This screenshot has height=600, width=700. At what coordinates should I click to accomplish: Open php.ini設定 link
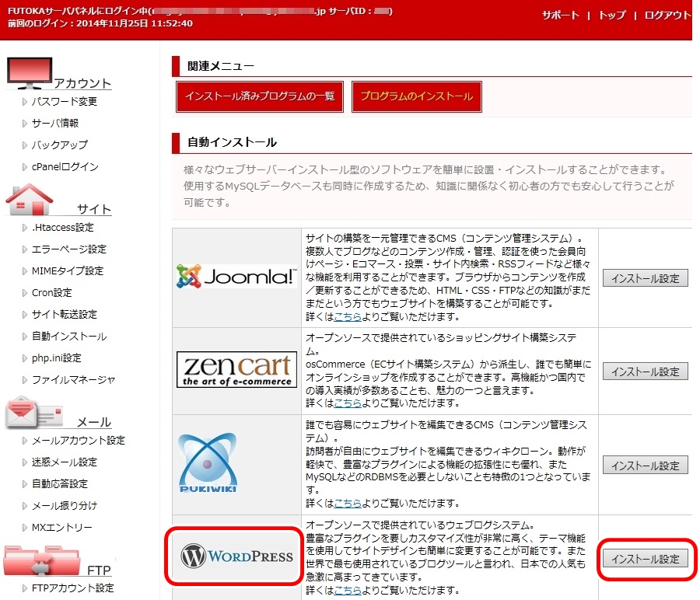(56, 358)
